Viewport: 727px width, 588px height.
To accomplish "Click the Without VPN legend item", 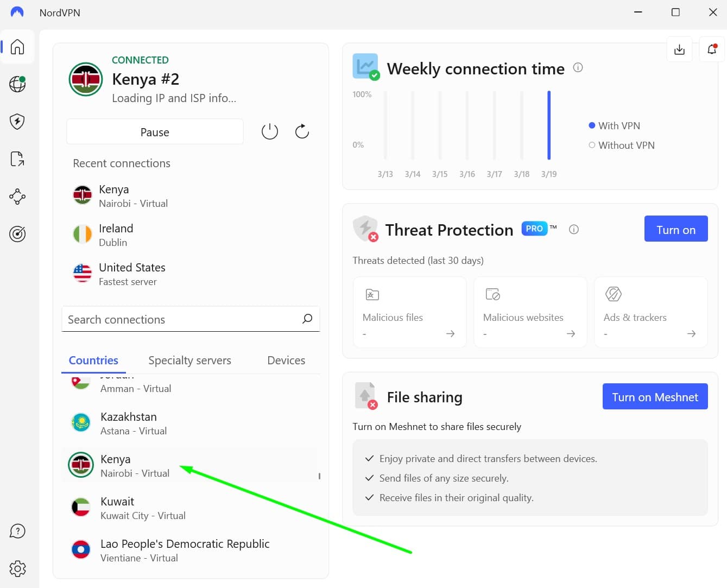I will [622, 146].
